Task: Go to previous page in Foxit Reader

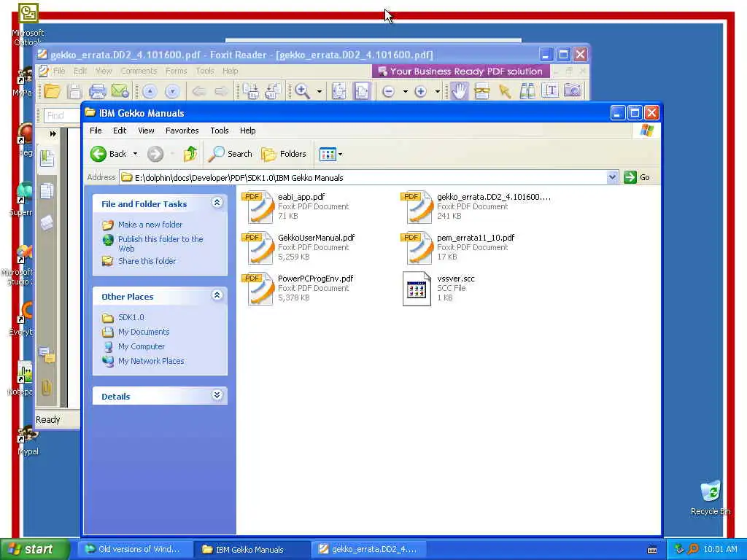Action: pos(150,91)
